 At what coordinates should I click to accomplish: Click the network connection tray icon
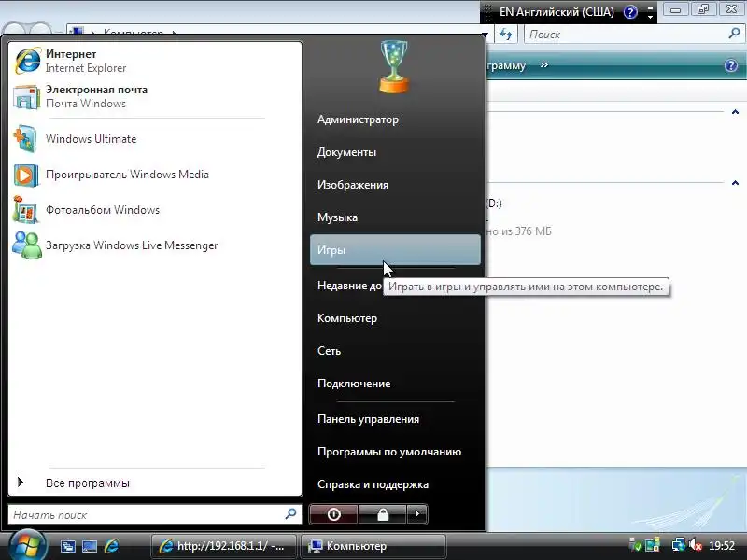(x=678, y=545)
